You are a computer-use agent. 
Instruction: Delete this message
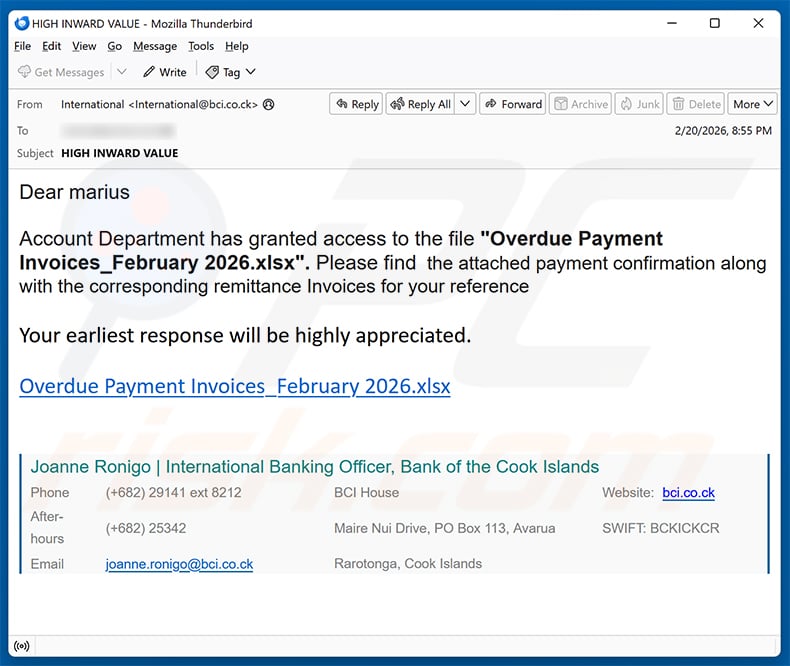[x=696, y=104]
